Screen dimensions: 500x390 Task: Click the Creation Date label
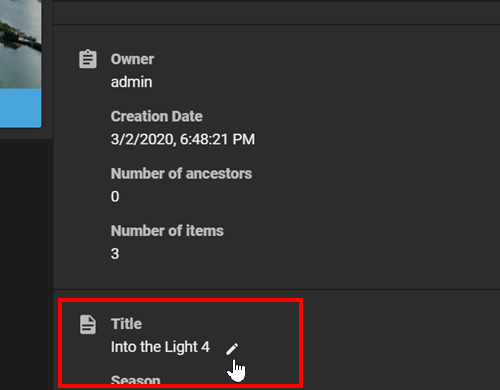[x=157, y=116]
